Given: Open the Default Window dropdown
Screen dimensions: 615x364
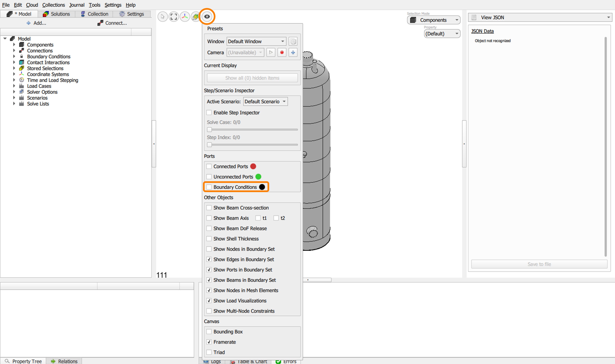Looking at the screenshot, I should pyautogui.click(x=256, y=41).
